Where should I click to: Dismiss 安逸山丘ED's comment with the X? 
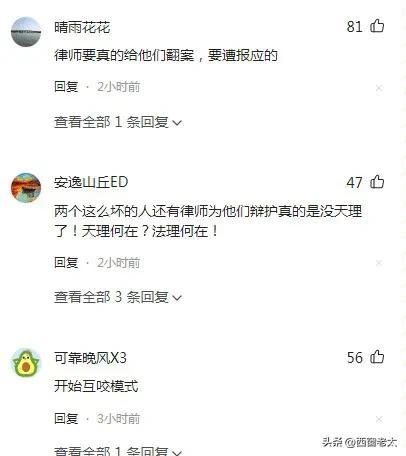coord(379,263)
